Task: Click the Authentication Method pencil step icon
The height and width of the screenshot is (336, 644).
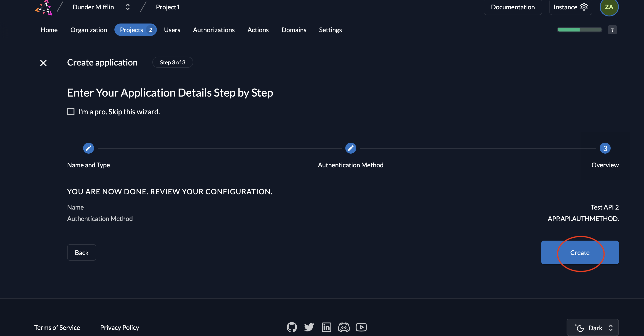Action: 351,148
